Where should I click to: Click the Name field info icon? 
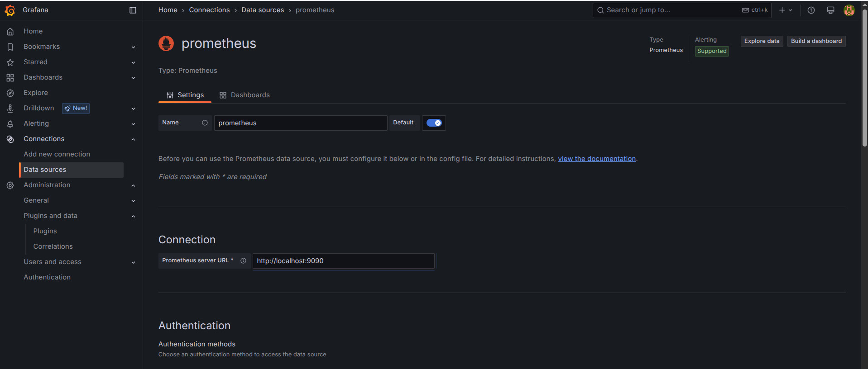tap(205, 123)
